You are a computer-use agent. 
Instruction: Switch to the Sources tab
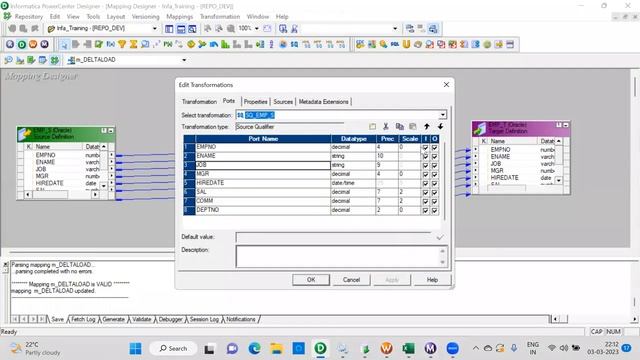coord(283,102)
